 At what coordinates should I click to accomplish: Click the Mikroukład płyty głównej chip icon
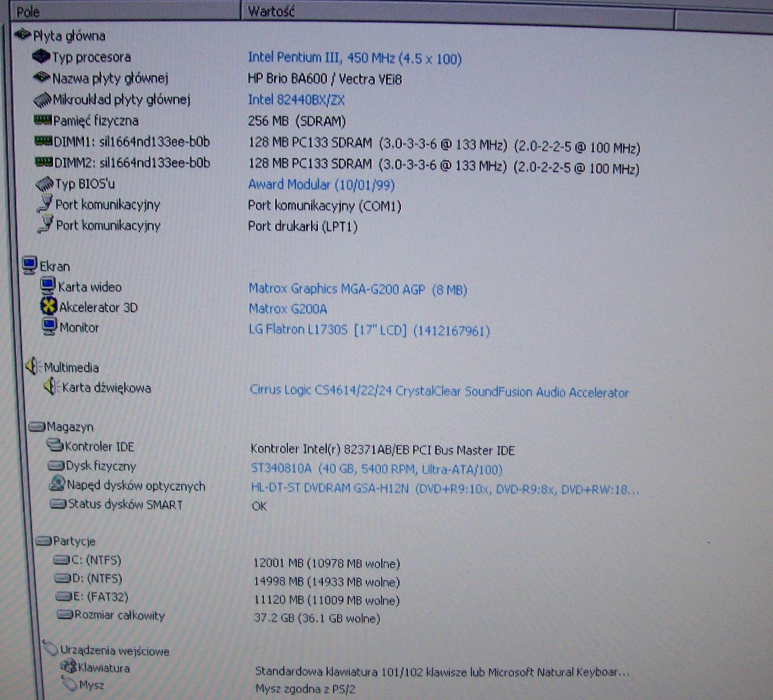[42, 100]
